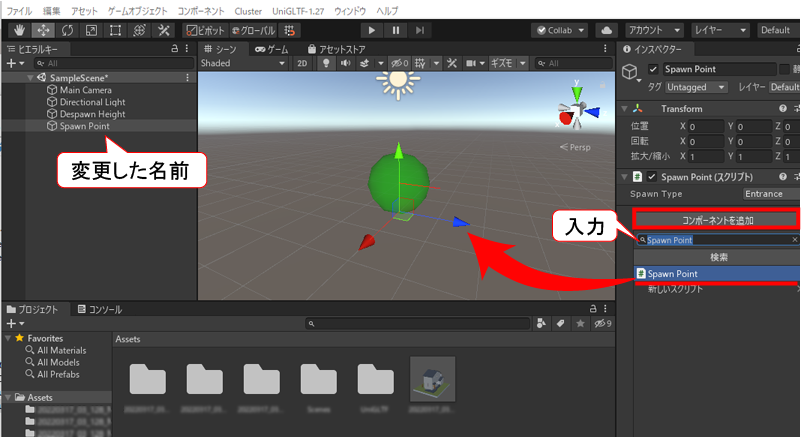Toggle the Spawn Point object active checkbox
Image resolution: width=801 pixels, height=437 pixels.
pyautogui.click(x=653, y=69)
